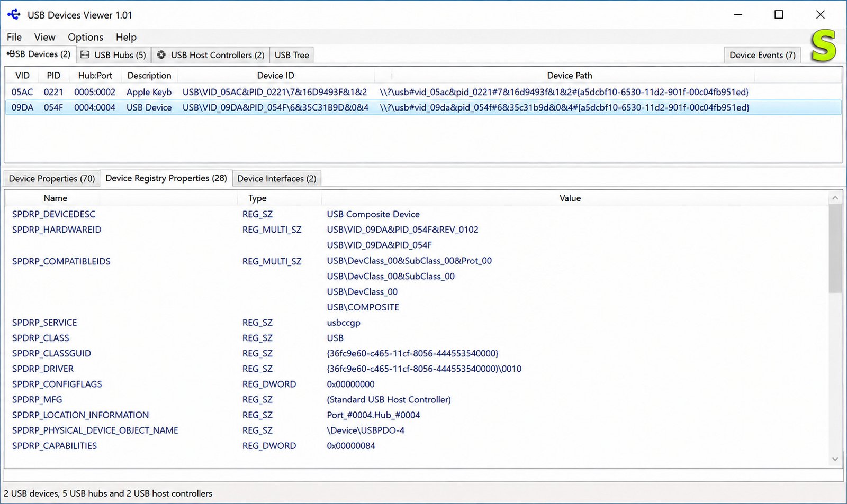Click the value 0x00000084
The height and width of the screenshot is (504, 847).
tap(351, 446)
